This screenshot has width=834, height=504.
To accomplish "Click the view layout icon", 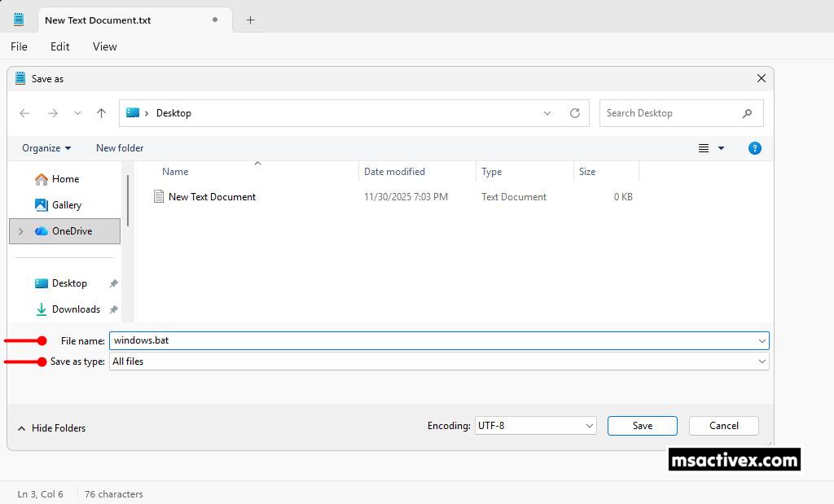I will [x=704, y=148].
